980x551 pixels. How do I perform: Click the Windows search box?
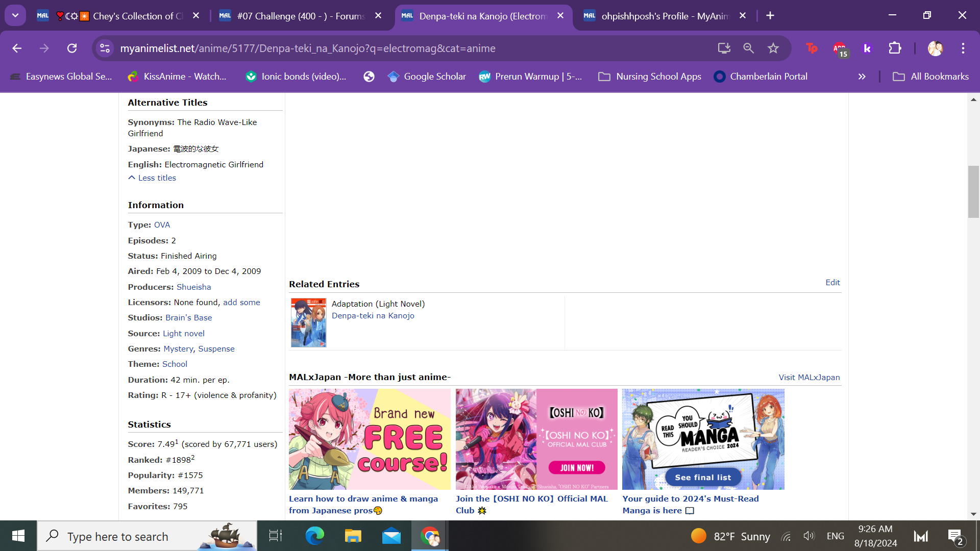tap(148, 536)
